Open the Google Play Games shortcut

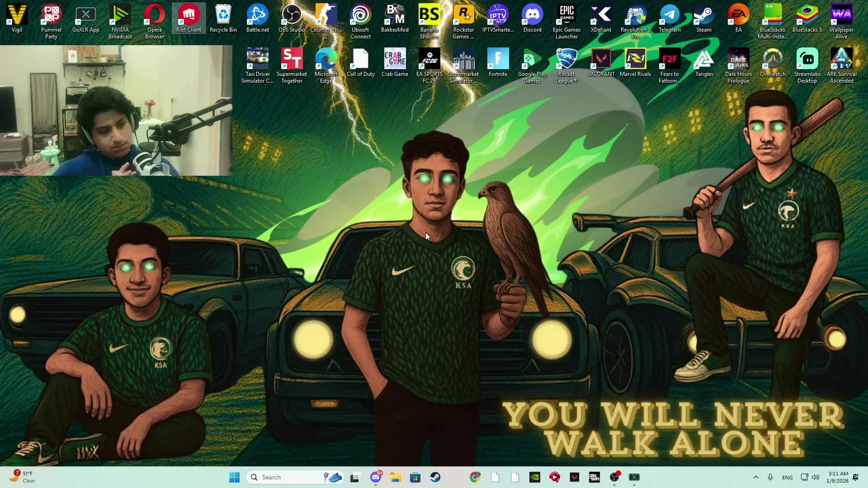pos(532,66)
